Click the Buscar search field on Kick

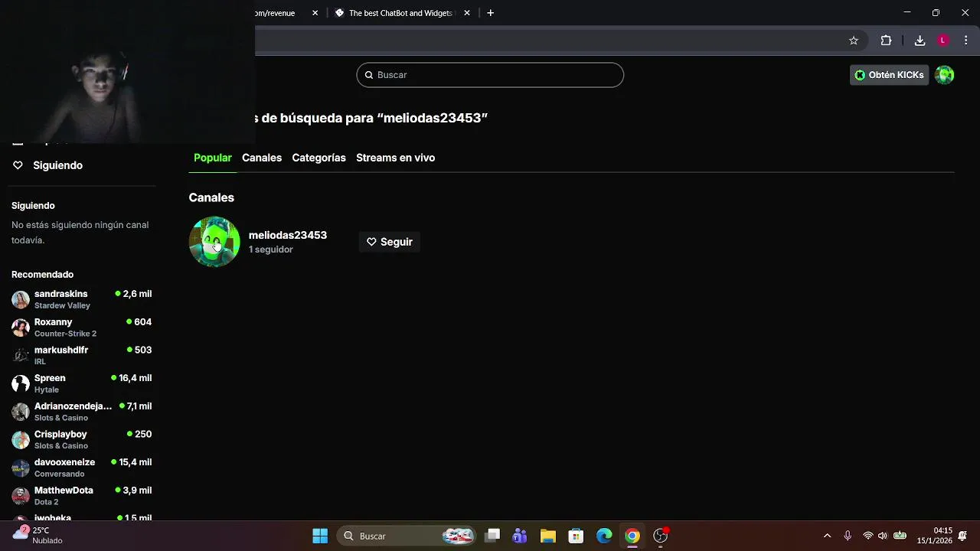490,75
